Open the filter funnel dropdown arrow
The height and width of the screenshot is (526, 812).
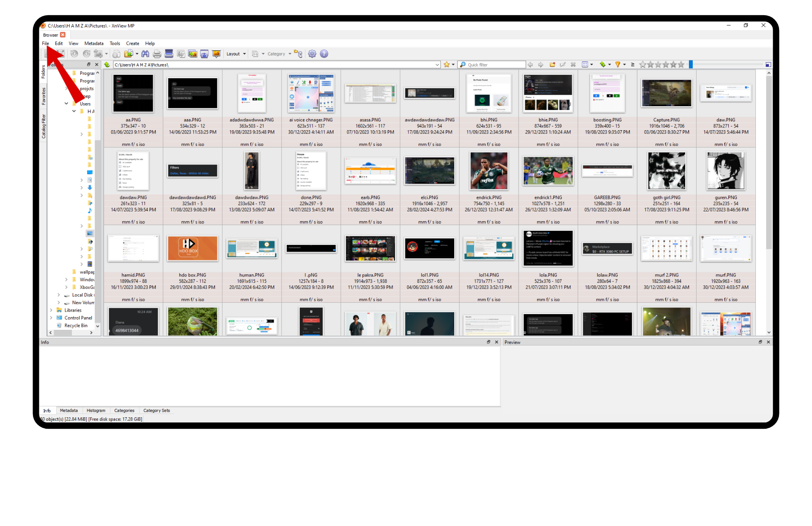625,65
